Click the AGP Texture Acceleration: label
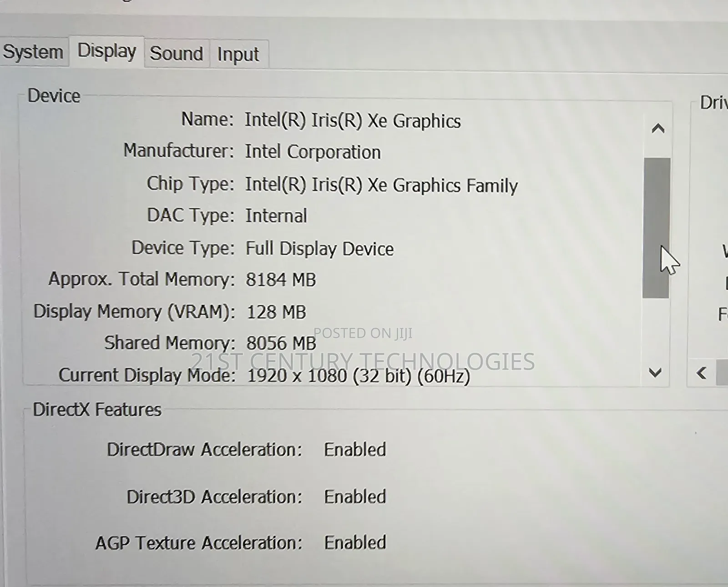This screenshot has height=587, width=728. (x=199, y=543)
